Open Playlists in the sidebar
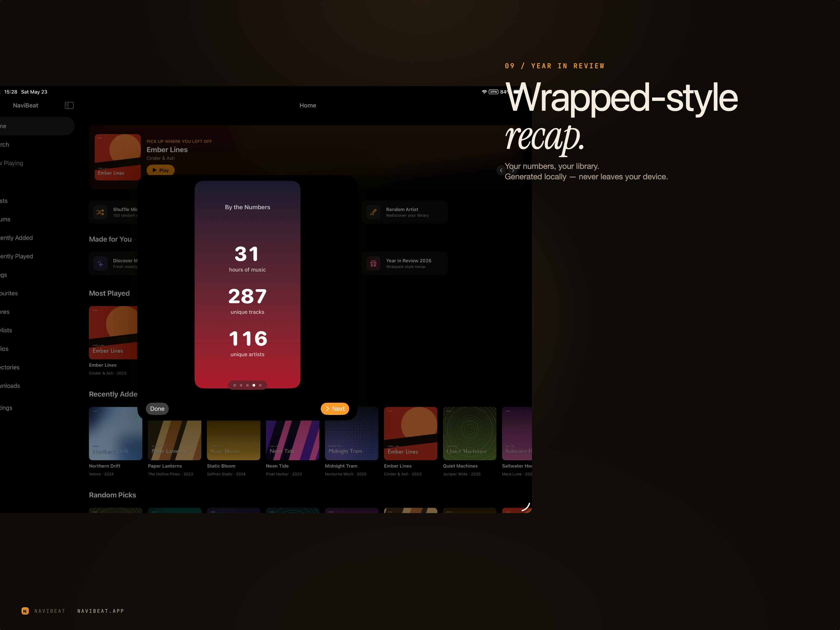 37,330
